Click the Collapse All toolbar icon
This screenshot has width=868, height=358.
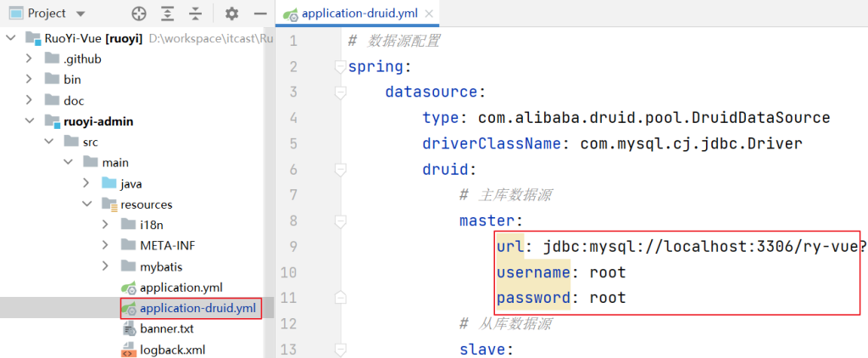pyautogui.click(x=196, y=14)
